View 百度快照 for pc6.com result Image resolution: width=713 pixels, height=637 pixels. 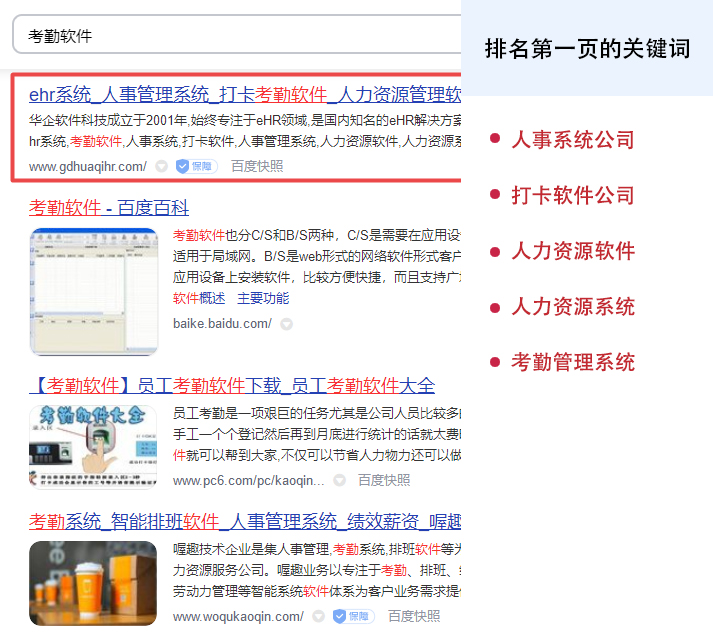pyautogui.click(x=384, y=481)
